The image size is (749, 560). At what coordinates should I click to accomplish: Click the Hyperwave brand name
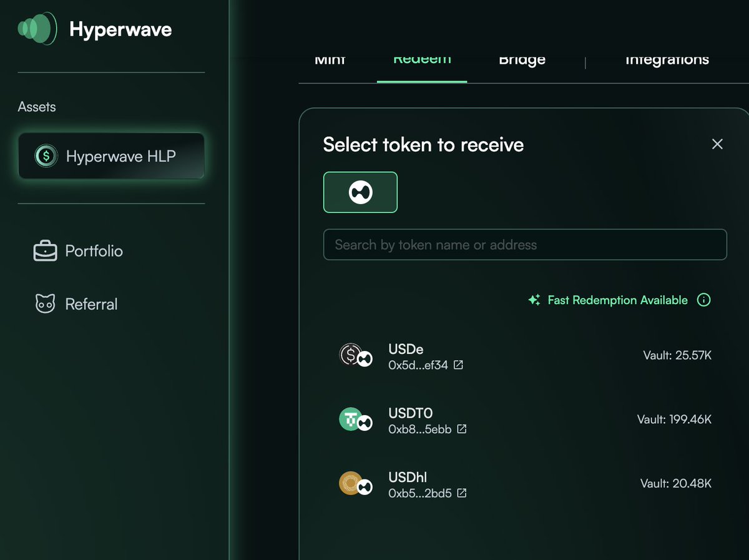pyautogui.click(x=120, y=29)
